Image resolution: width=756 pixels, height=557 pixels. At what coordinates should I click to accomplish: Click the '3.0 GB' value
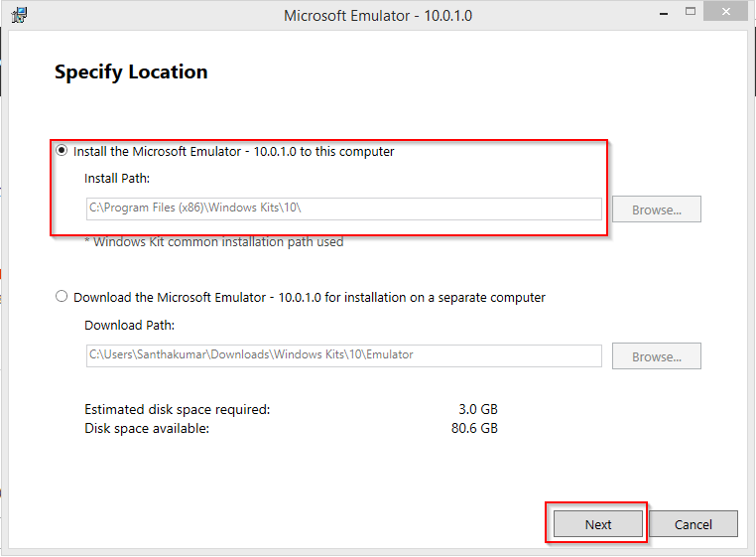(478, 409)
